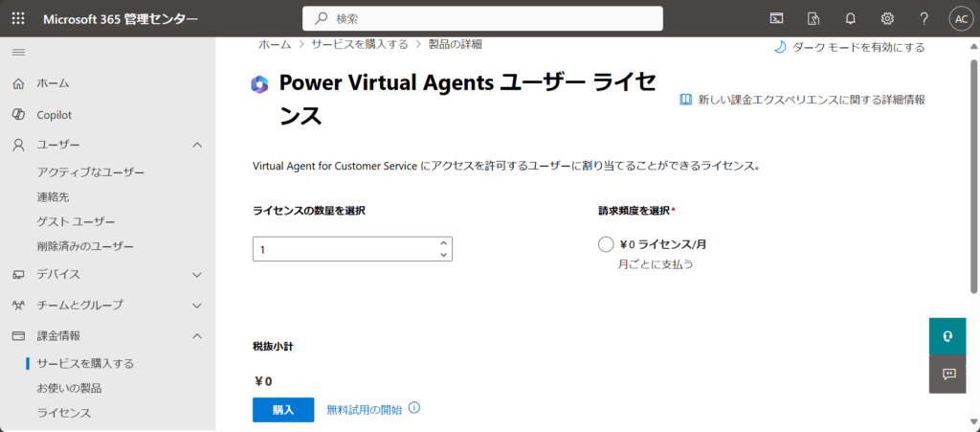
Task: Open AC account avatar
Action: pyautogui.click(x=961, y=19)
